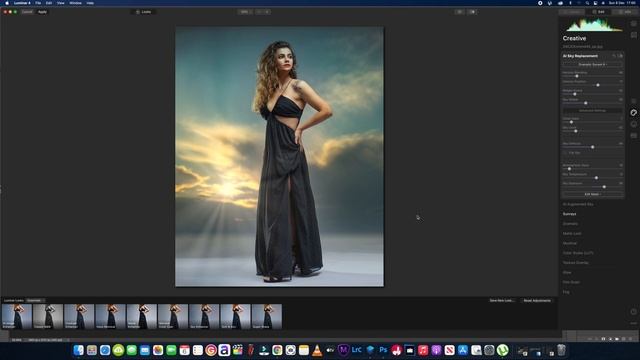Open Grammarly G icon in dock

pyautogui.click(x=211, y=350)
